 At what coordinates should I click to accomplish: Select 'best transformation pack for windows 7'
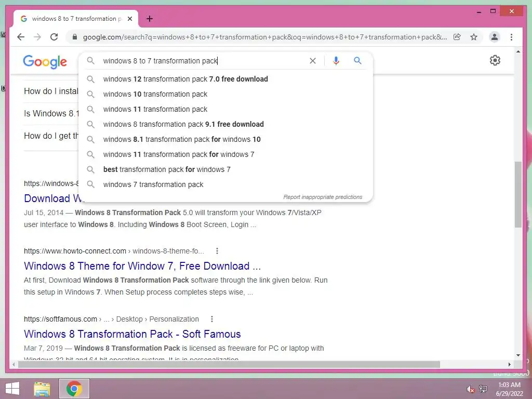(x=225, y=169)
